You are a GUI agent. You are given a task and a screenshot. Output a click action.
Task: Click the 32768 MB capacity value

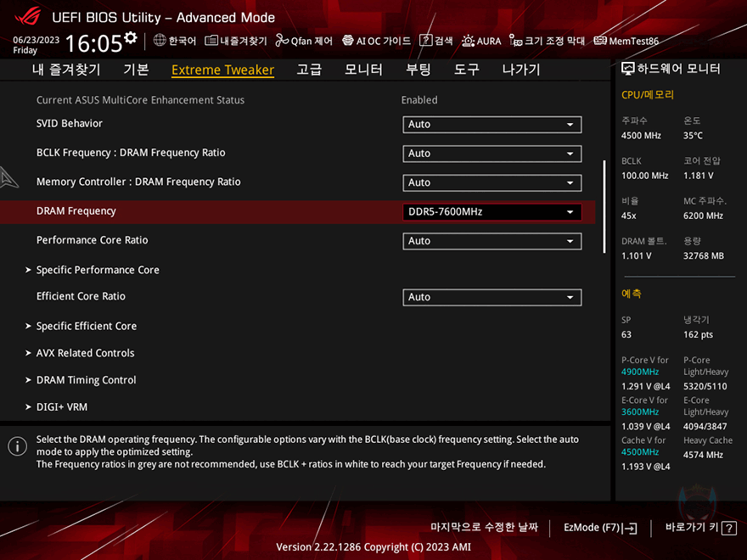click(x=703, y=255)
